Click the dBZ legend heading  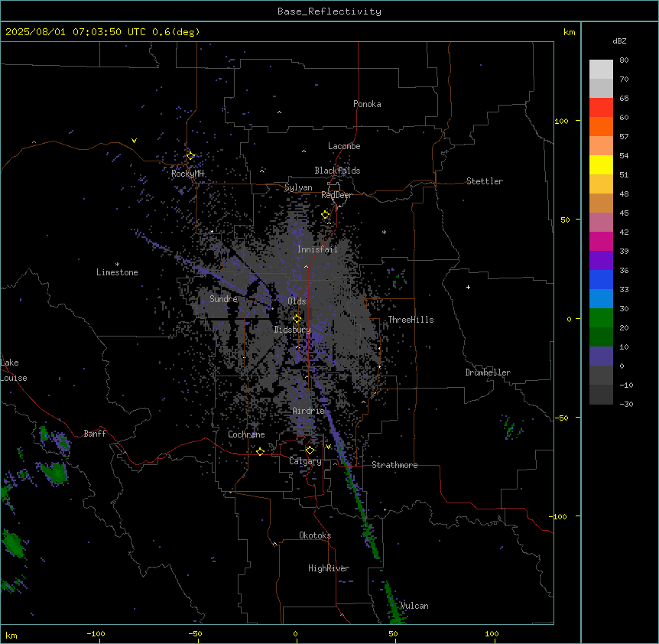(619, 41)
